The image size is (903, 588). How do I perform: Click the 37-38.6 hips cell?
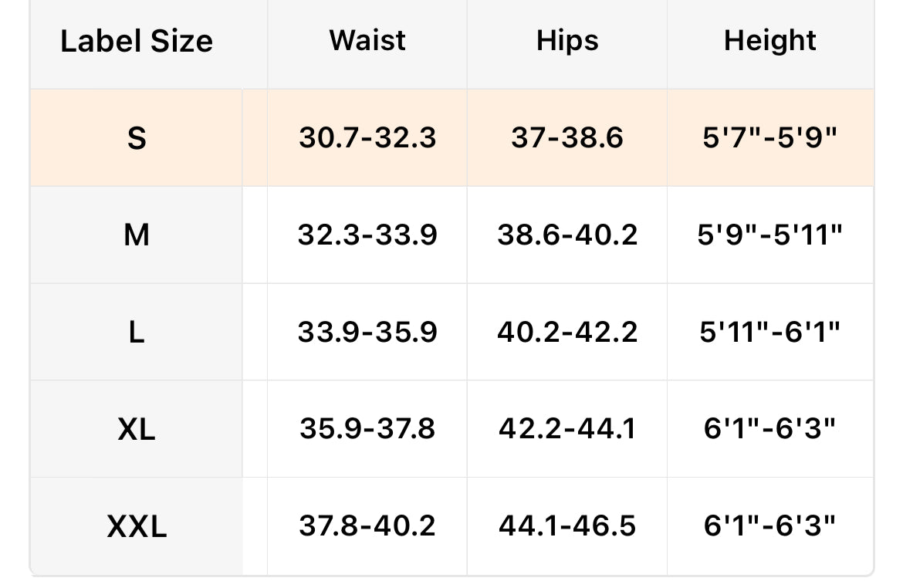click(x=567, y=138)
